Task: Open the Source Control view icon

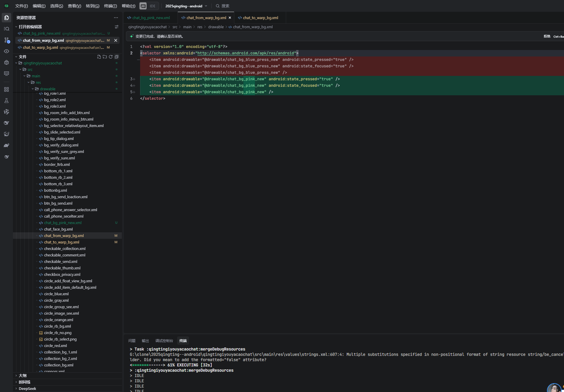Action: [x=6, y=40]
